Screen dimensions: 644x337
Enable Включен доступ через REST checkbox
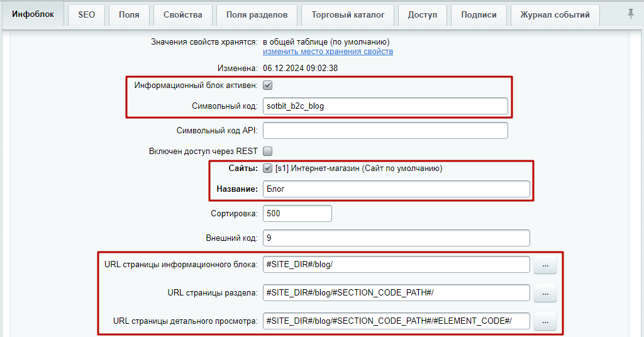(268, 151)
